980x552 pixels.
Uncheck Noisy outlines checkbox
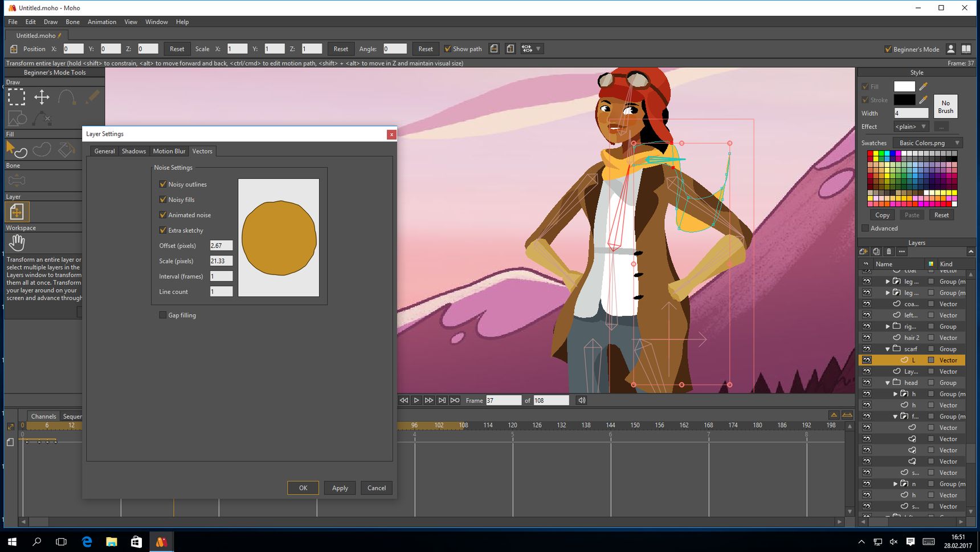tap(163, 184)
